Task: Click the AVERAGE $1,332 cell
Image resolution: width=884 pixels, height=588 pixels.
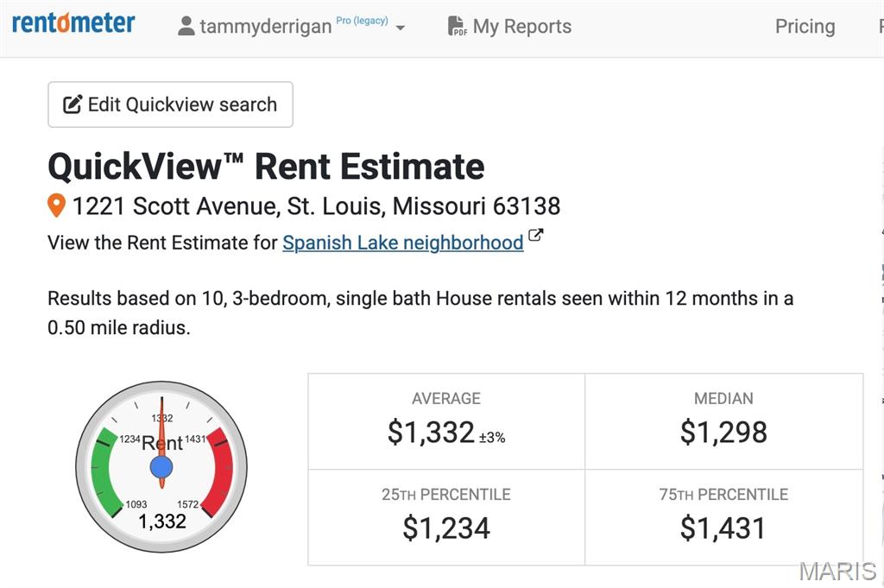Action: 446,422
